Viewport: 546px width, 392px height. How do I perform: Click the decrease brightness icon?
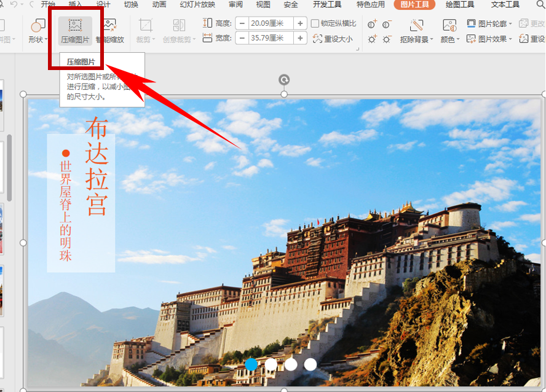coord(387,39)
